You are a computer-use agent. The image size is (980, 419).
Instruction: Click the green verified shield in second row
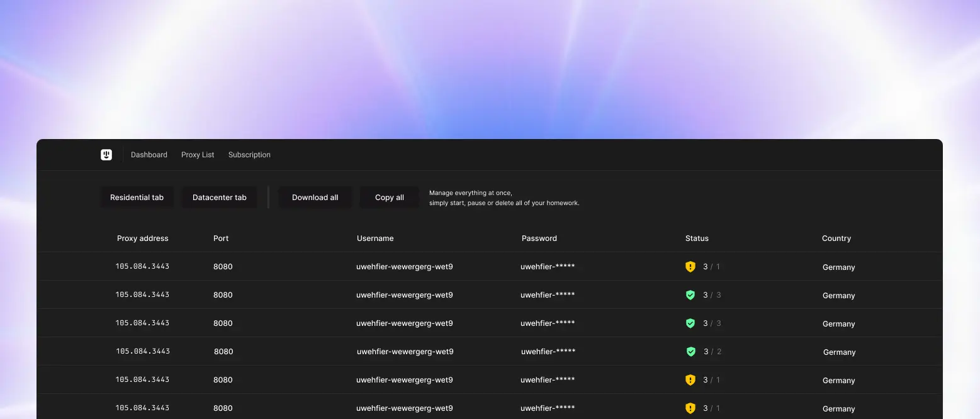pos(690,294)
